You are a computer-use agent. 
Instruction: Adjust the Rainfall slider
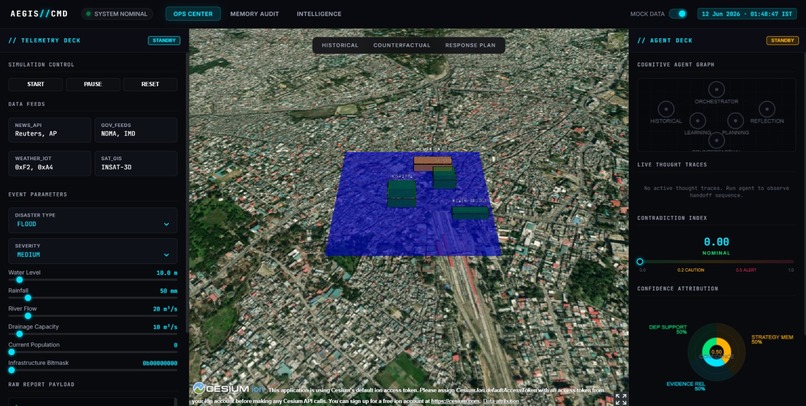[93, 298]
